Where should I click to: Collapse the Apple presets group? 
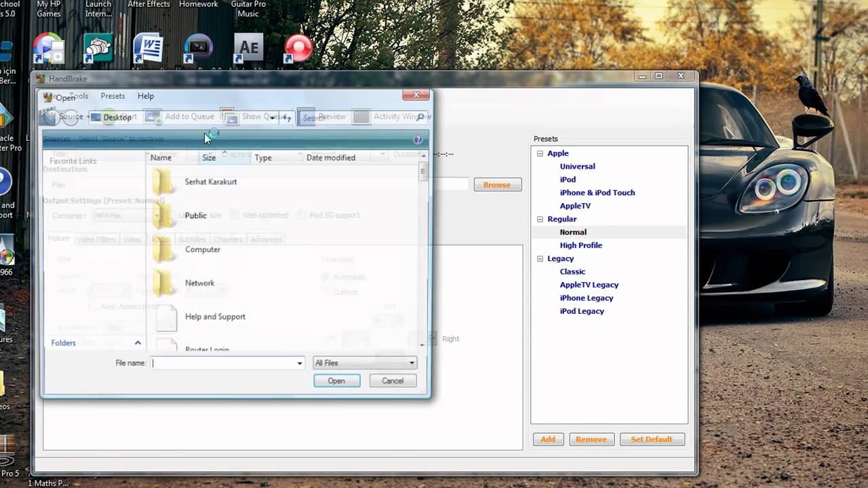click(540, 154)
